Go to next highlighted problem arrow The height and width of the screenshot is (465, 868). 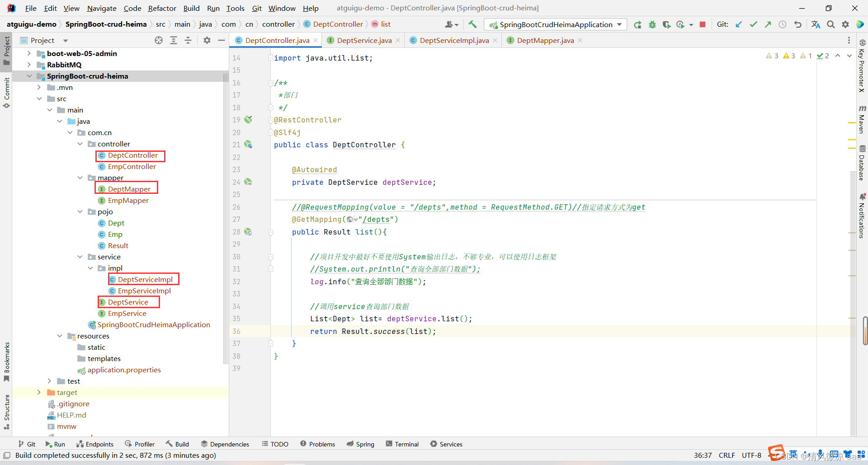point(849,56)
